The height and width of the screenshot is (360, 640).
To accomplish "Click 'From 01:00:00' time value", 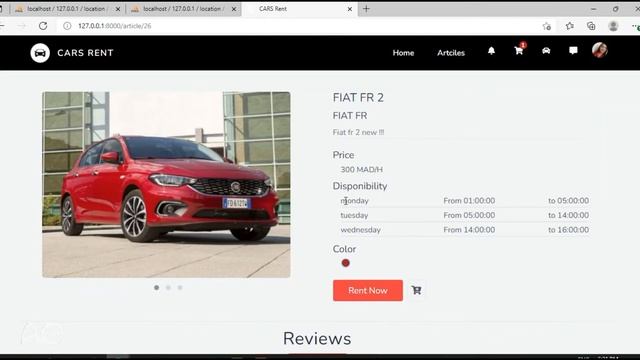I will (469, 200).
